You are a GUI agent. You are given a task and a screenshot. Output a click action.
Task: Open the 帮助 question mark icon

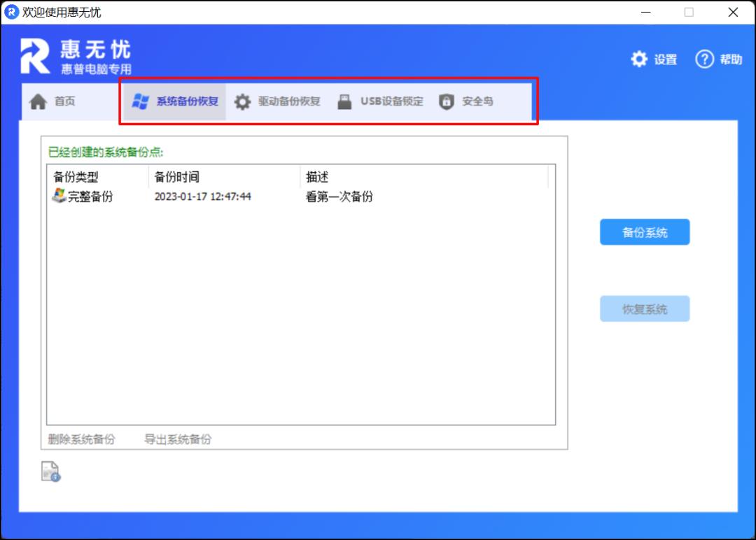click(x=703, y=59)
